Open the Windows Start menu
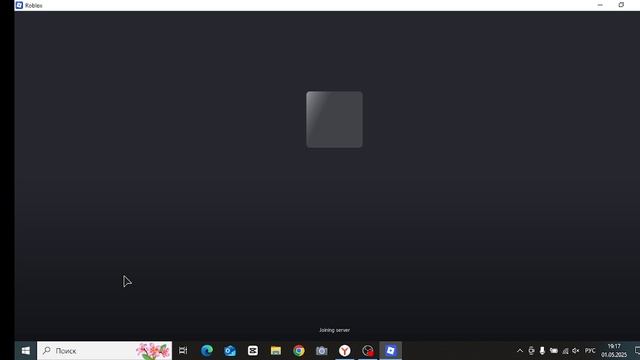This screenshot has height=360, width=640. click(25, 351)
